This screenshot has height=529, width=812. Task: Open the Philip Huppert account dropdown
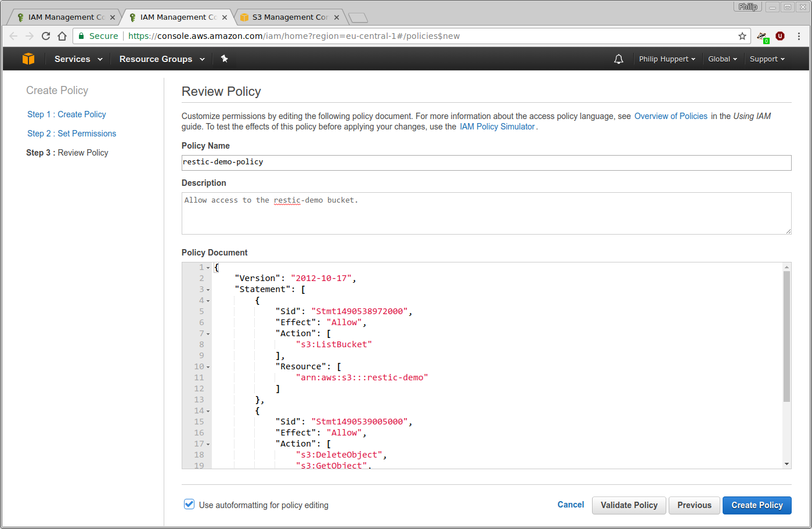click(x=666, y=59)
